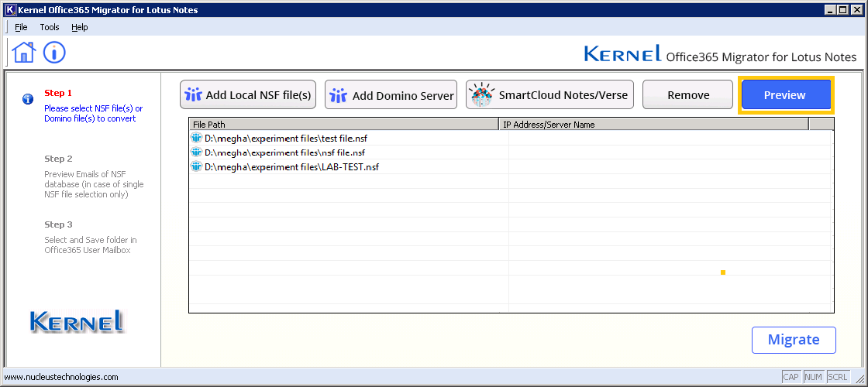Image resolution: width=868 pixels, height=387 pixels.
Task: Click the Step 2 heading
Action: point(58,159)
